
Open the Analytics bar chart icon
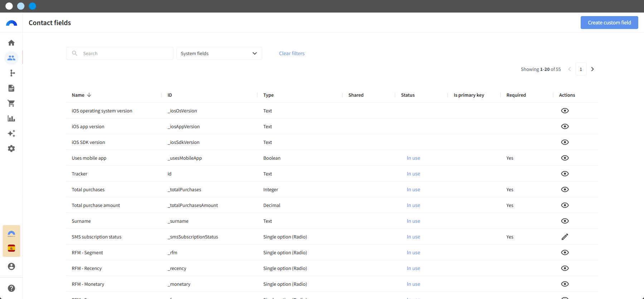[11, 119]
